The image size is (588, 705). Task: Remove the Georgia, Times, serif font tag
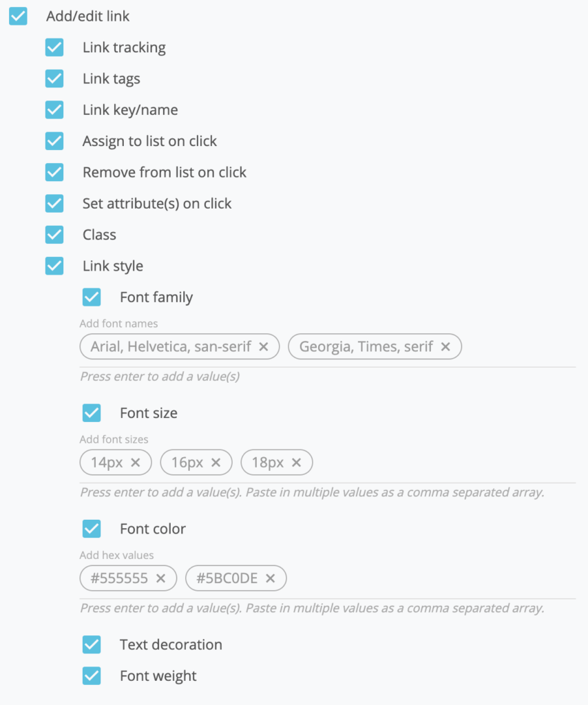click(445, 347)
